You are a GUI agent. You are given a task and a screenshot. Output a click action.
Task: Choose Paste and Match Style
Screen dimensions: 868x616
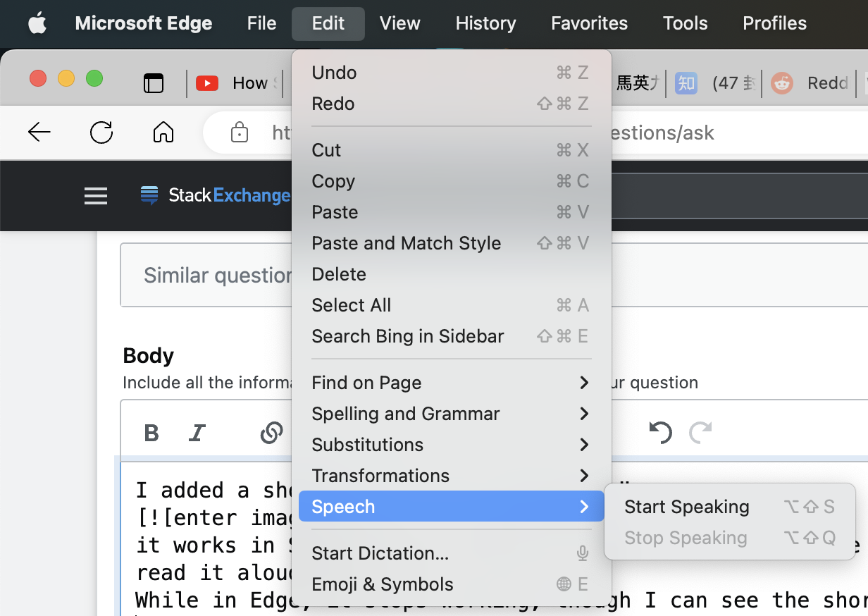[x=452, y=243]
